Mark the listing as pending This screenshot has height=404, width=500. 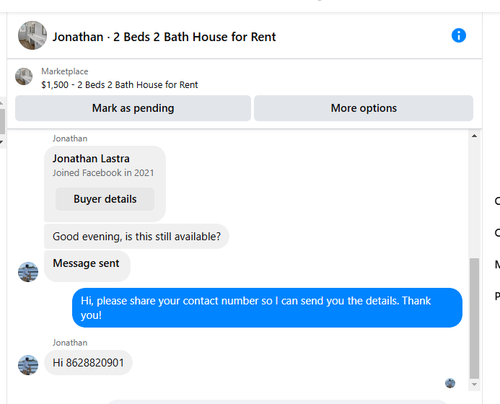(x=133, y=108)
